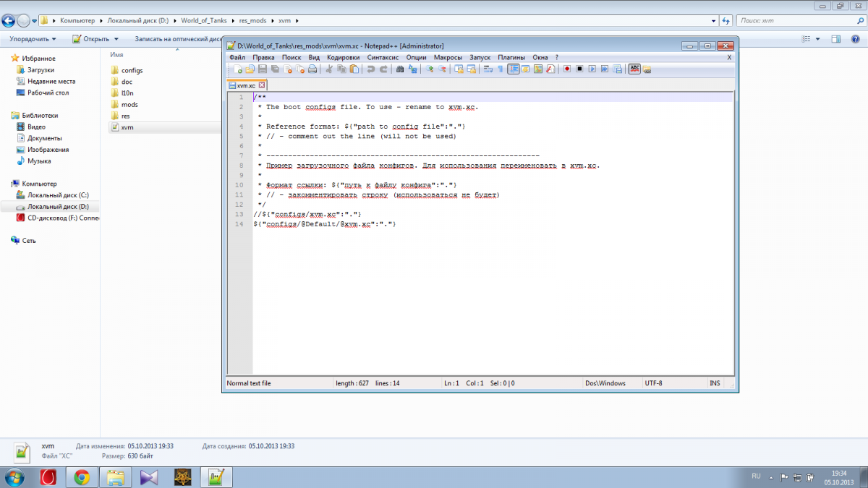Screen dimensions: 868x488
Task: Open the Плагины menu
Action: coord(511,57)
